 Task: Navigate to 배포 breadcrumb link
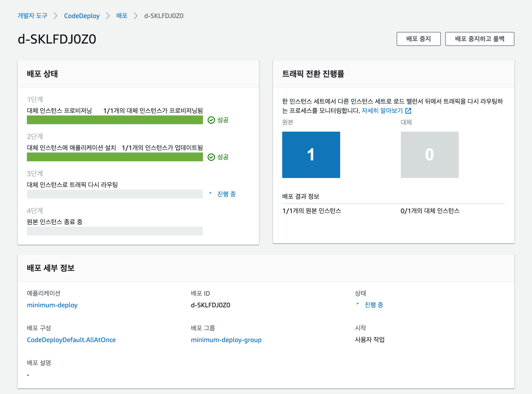(122, 16)
